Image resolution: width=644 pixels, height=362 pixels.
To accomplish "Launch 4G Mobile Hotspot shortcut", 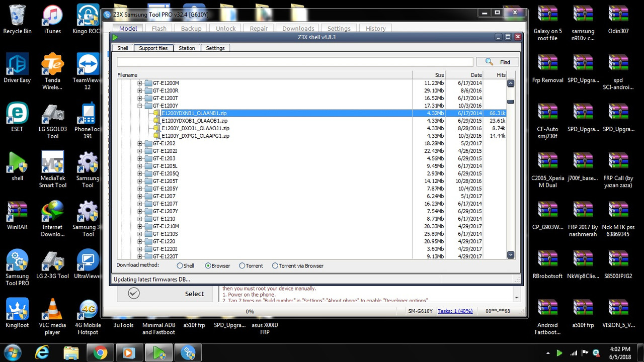I will (88, 317).
